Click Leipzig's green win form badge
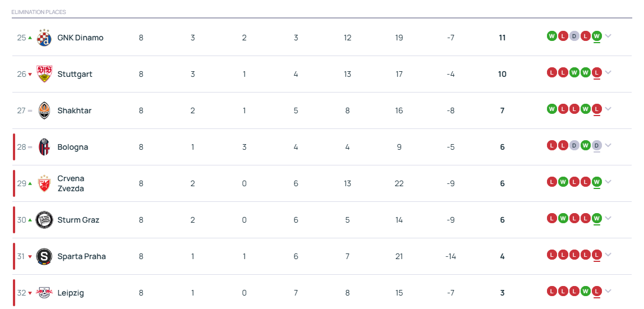Viewport: 644px width, 309px height. [586, 292]
